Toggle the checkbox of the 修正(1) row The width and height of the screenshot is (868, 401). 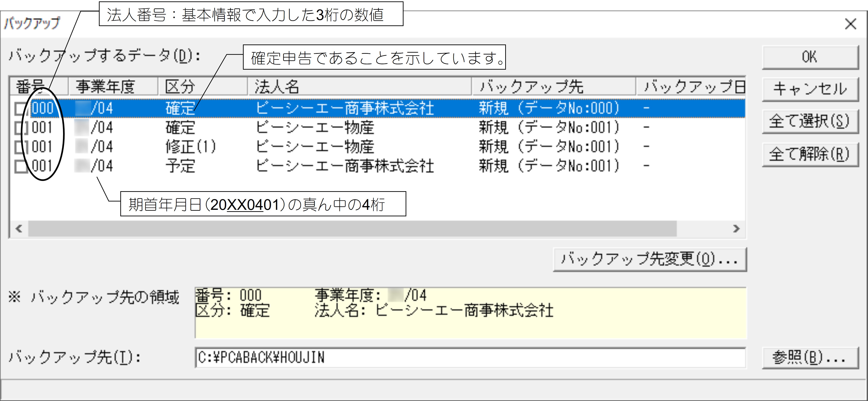21,147
